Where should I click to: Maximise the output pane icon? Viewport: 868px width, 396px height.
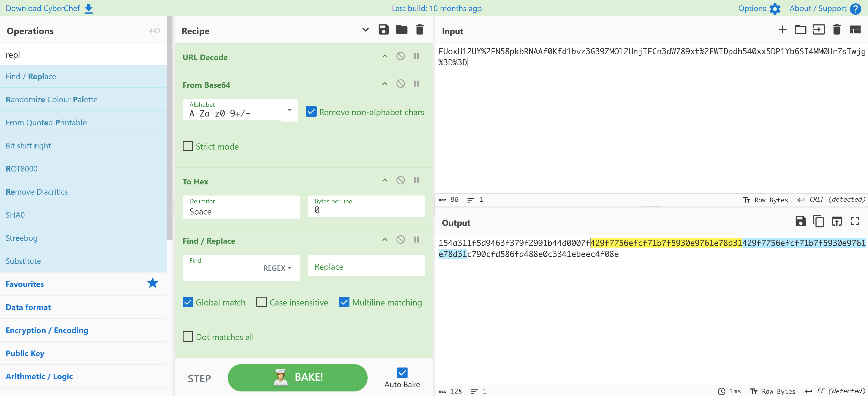click(x=855, y=221)
